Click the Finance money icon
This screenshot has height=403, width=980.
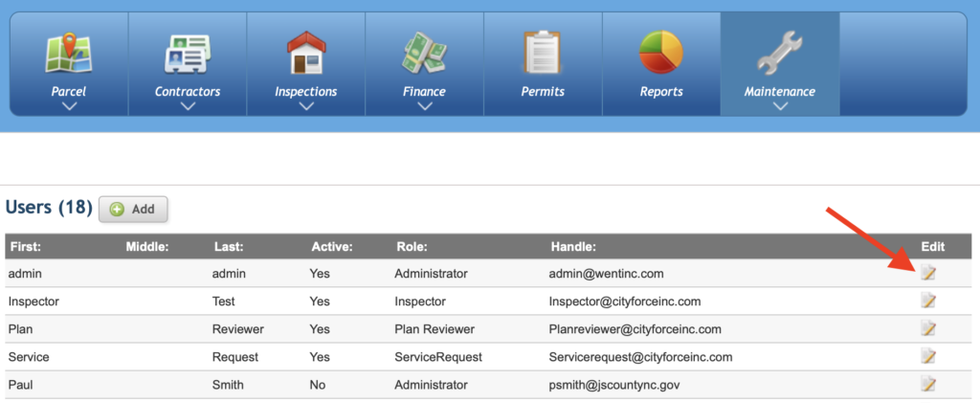[424, 54]
